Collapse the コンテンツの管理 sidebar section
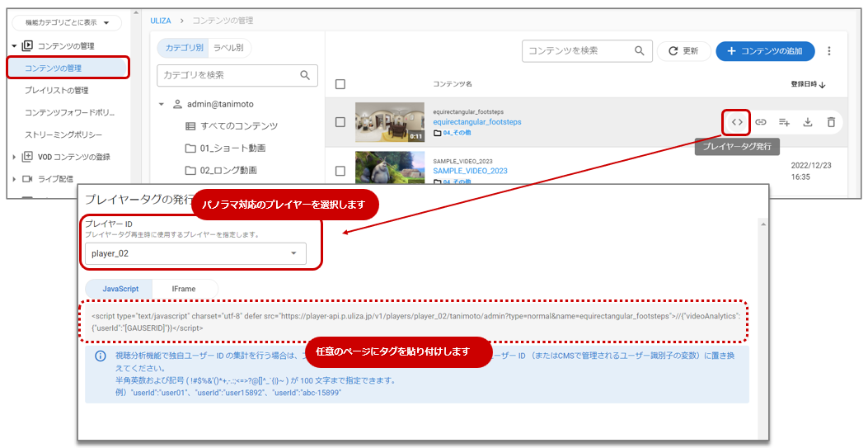Image resolution: width=868 pixels, height=448 pixels. (14, 46)
